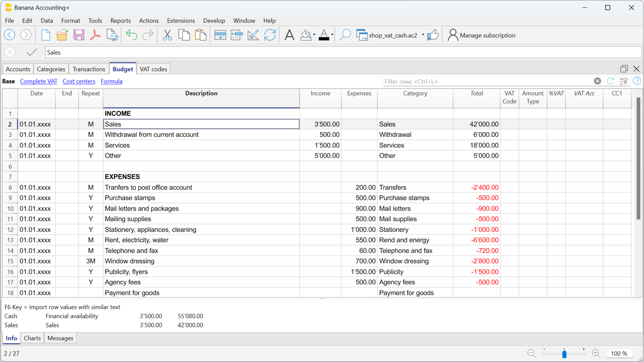
Task: Export to PDF using the red icon
Action: tap(95, 35)
